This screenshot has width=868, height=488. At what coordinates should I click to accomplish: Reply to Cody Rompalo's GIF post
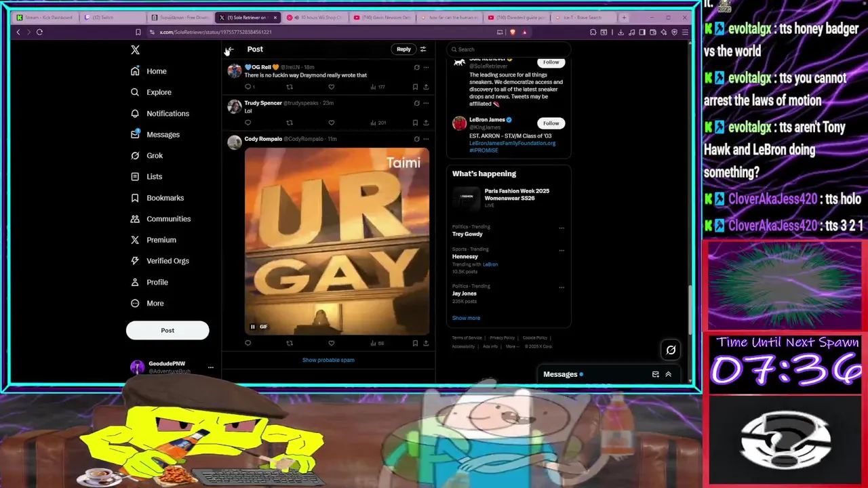[x=248, y=343]
